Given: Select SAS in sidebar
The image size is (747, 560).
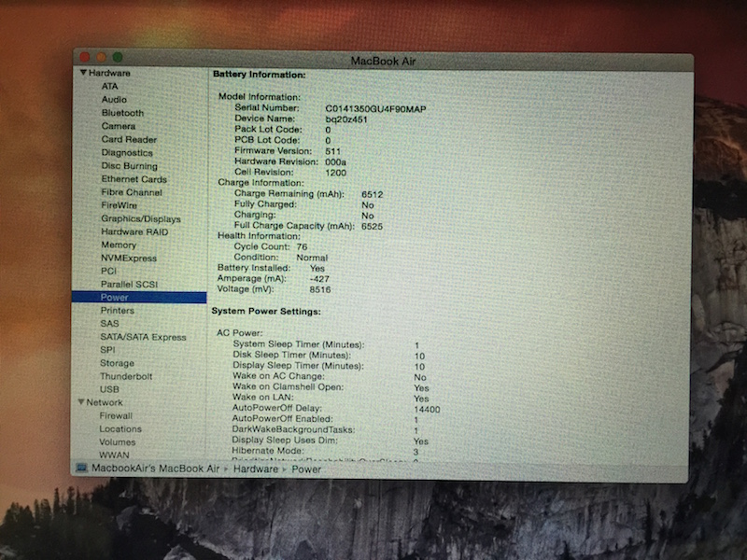Looking at the screenshot, I should click(x=109, y=323).
